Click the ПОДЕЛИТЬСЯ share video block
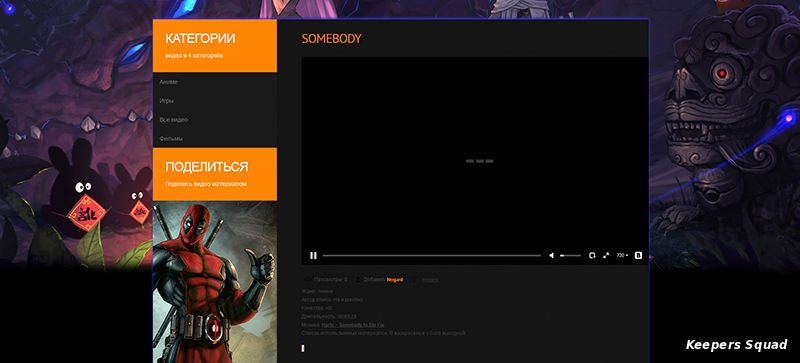Image resolution: width=800 pixels, height=363 pixels. point(215,174)
